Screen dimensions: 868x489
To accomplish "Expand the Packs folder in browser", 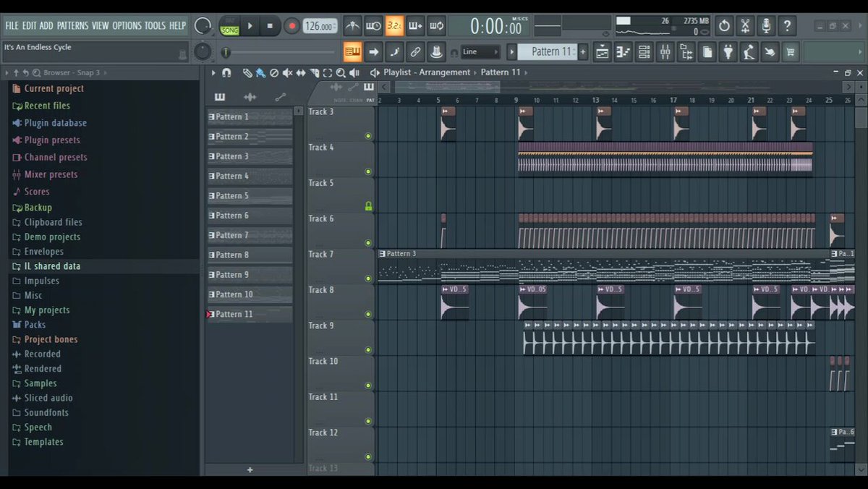I will point(35,325).
